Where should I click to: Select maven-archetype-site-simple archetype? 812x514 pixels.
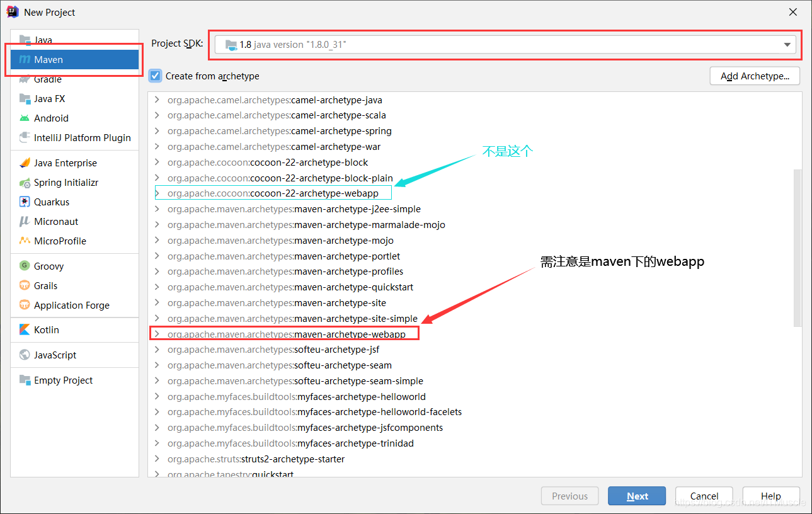[292, 319]
